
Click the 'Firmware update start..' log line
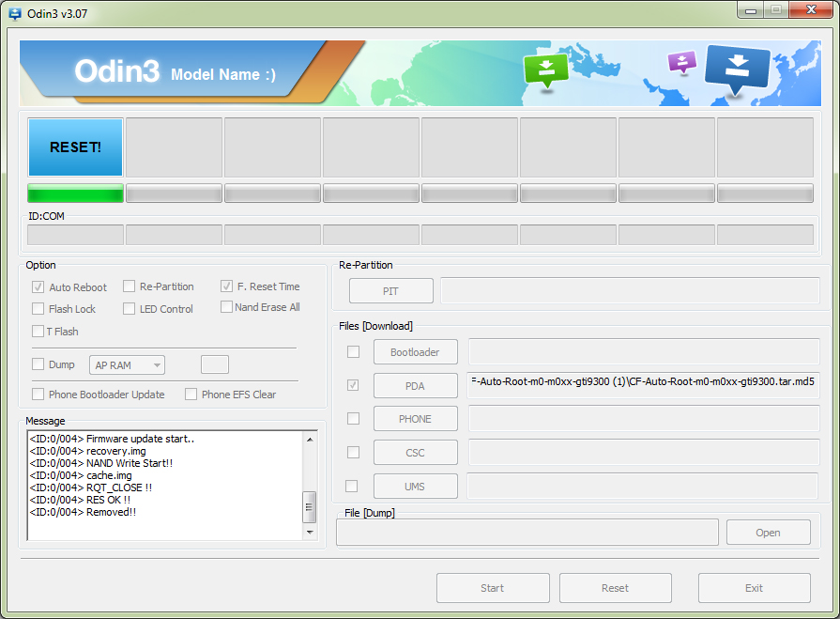coord(112,439)
